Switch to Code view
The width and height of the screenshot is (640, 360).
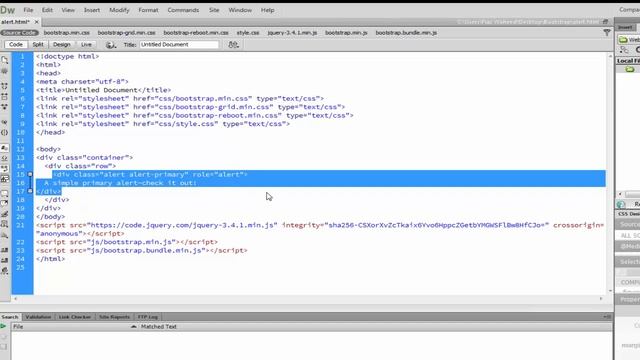[16, 44]
